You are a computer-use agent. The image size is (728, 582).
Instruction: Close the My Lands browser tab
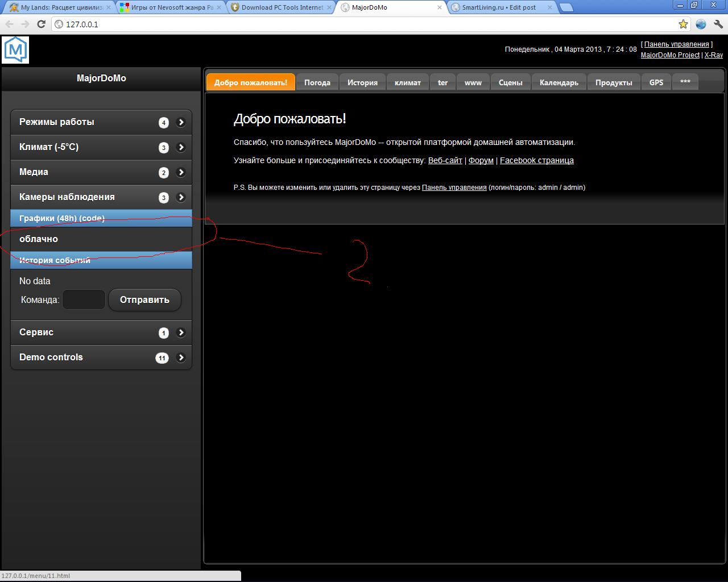click(108, 7)
